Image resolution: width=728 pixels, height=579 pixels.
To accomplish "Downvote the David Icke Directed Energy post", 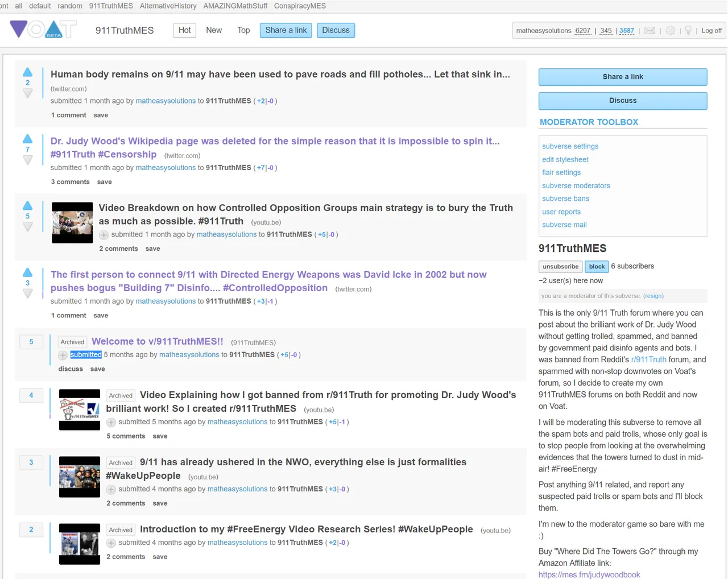I will [27, 293].
